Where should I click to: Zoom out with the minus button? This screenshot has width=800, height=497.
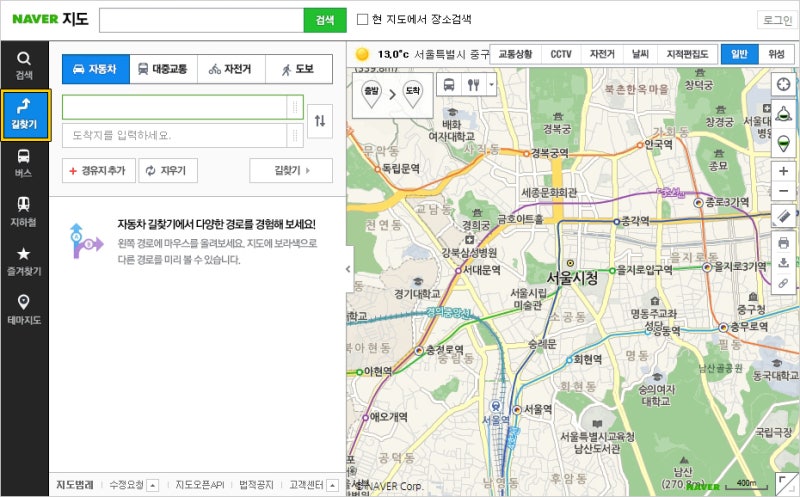click(783, 191)
